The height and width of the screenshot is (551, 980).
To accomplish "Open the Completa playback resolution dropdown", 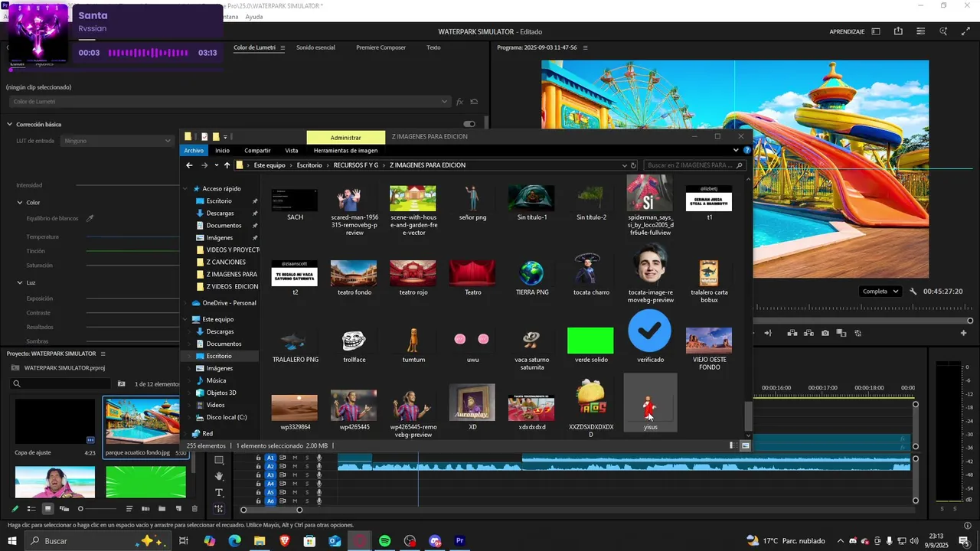I will 880,292.
